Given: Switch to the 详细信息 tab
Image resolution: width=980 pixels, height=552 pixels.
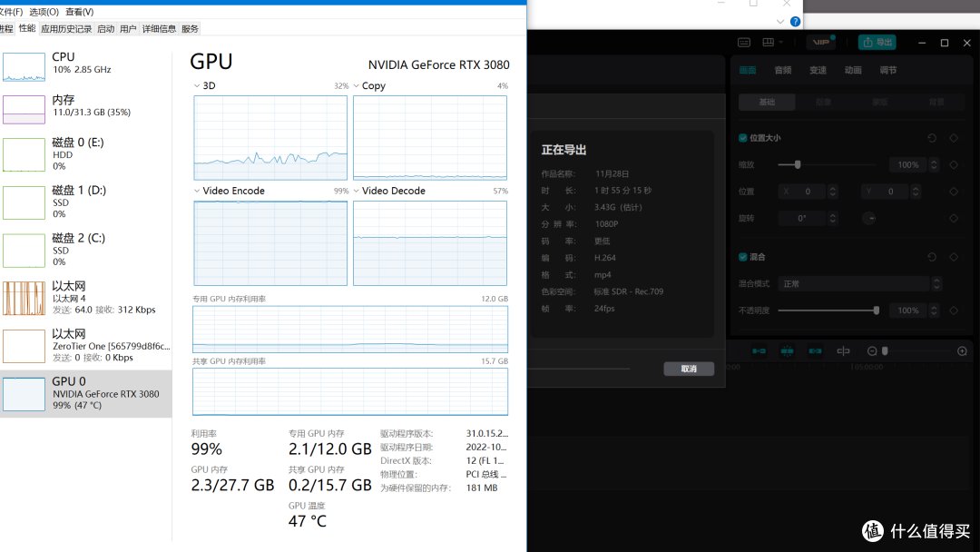Looking at the screenshot, I should click(x=159, y=29).
